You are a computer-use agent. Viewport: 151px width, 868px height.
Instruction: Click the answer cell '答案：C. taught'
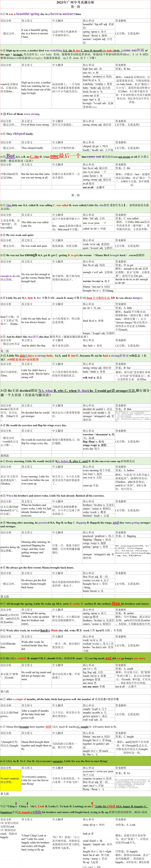125,737
